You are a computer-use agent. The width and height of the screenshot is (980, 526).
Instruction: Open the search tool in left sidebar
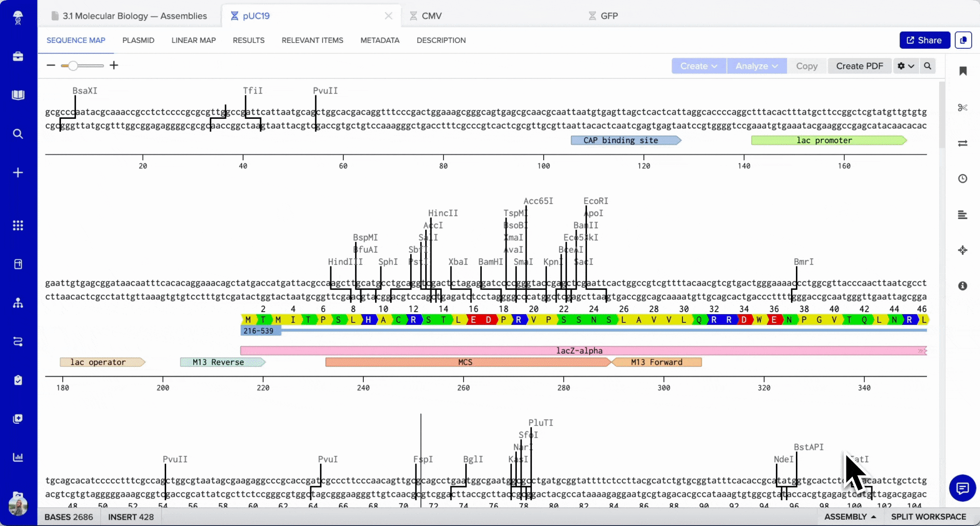[18, 133]
